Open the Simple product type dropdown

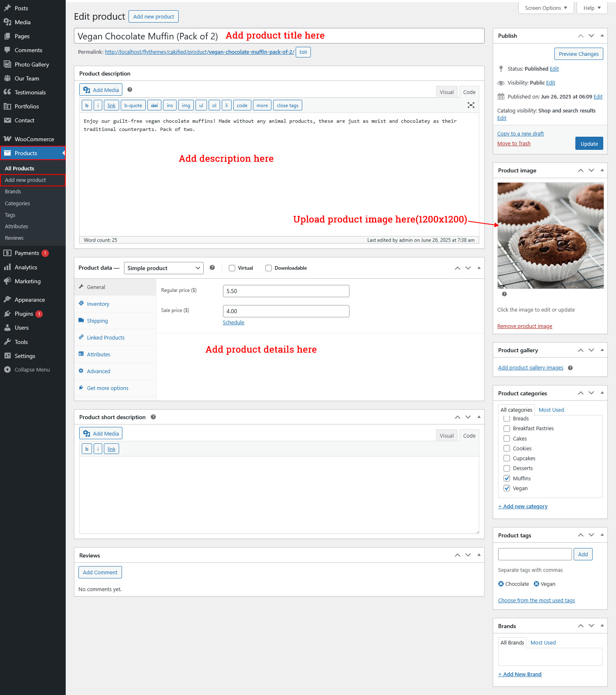(x=163, y=268)
